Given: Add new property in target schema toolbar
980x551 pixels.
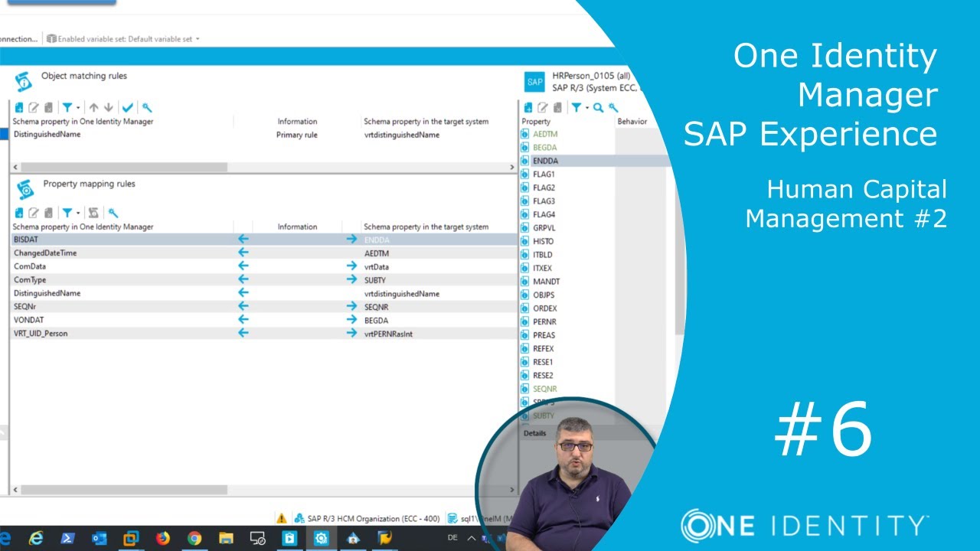Looking at the screenshot, I should pos(528,108).
